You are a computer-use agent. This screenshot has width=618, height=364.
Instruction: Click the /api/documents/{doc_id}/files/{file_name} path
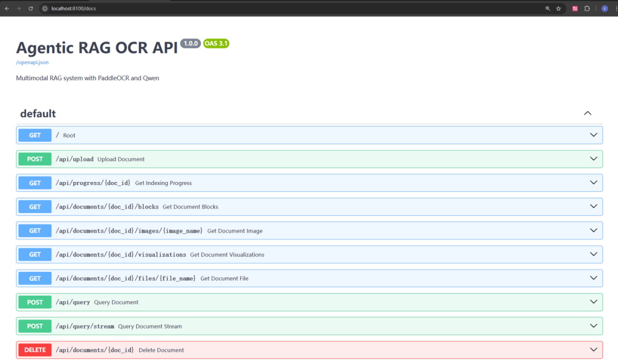coord(126,278)
